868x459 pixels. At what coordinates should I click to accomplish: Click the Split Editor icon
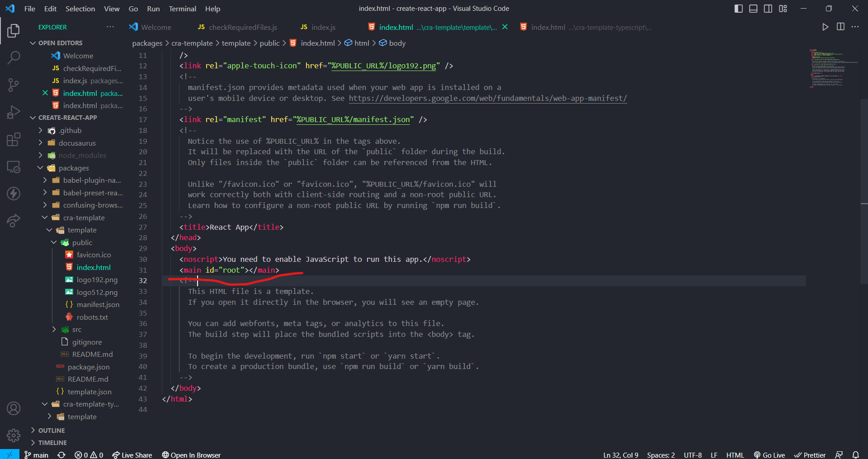point(840,27)
